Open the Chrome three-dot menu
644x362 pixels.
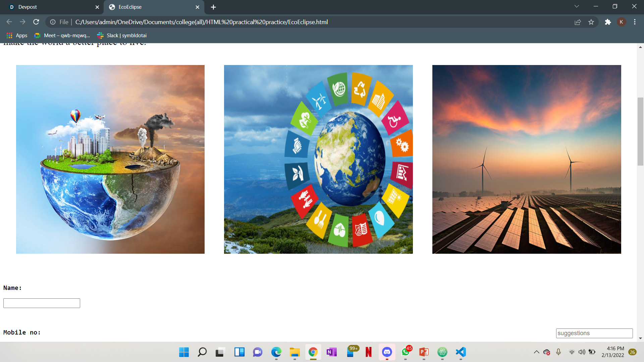click(x=635, y=22)
